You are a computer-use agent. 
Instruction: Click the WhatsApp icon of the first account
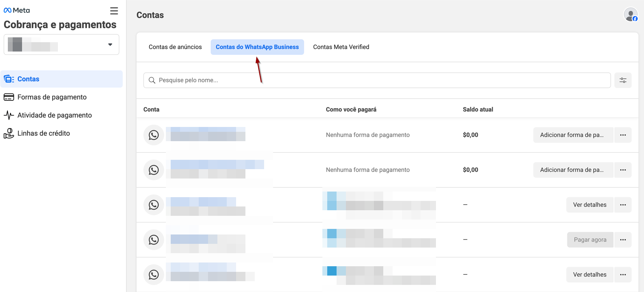(x=154, y=135)
